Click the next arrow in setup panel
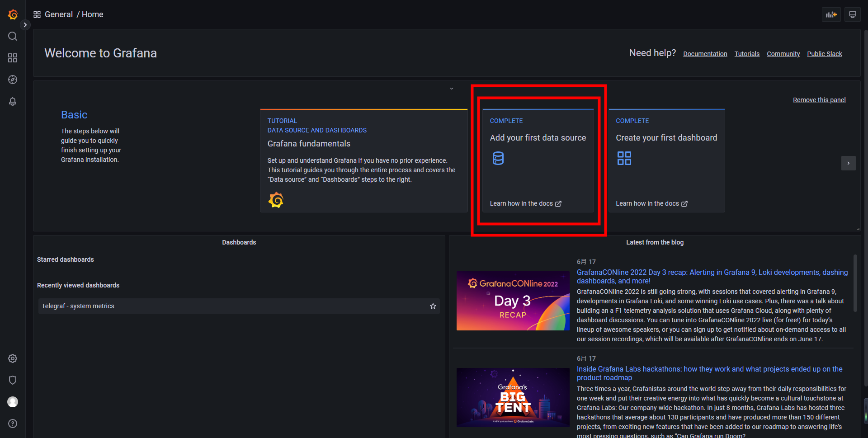The image size is (868, 438). (848, 163)
